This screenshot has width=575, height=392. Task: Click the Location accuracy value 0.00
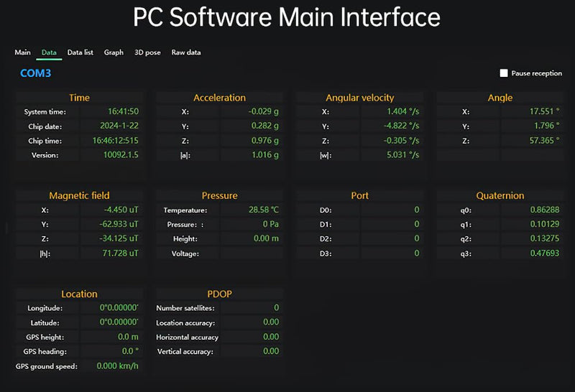(271, 322)
